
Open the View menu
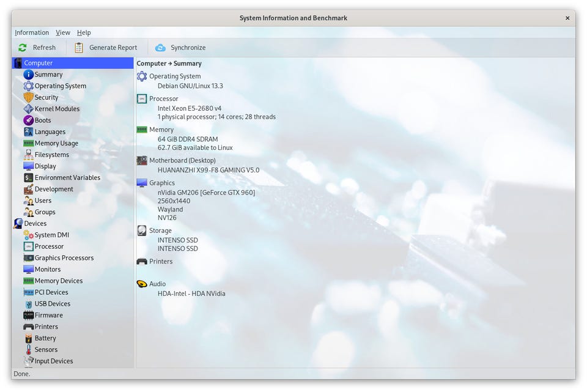coord(63,32)
